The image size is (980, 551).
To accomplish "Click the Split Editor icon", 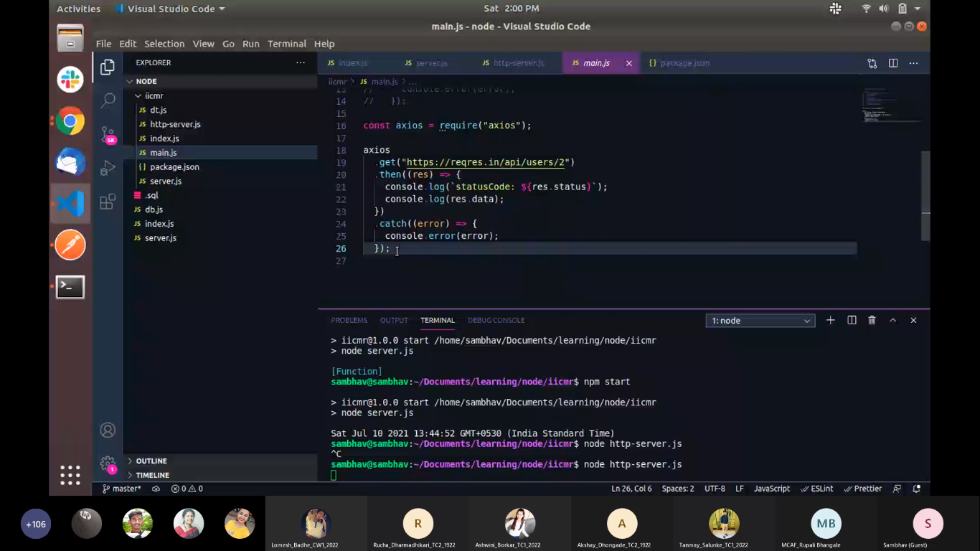I will 893,63.
